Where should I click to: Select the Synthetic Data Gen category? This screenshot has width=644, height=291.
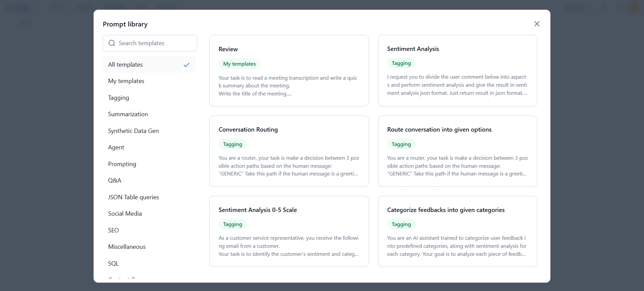[133, 131]
